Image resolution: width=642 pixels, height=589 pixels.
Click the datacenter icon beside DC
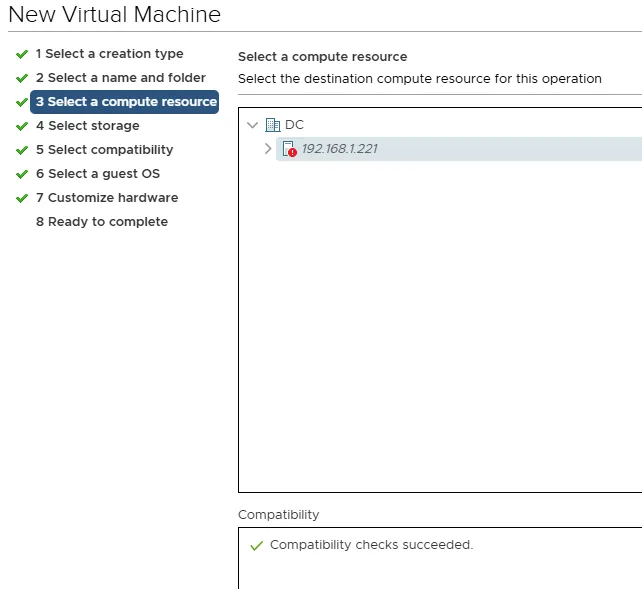272,125
